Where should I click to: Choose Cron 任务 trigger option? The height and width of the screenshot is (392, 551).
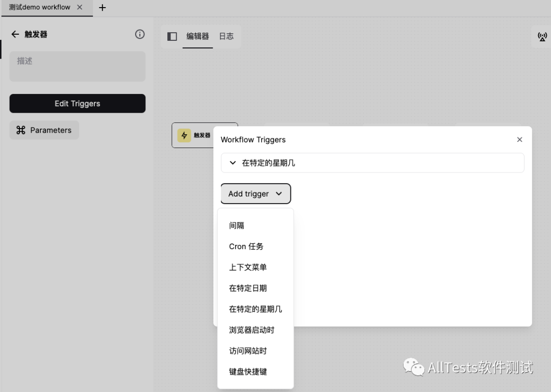[x=246, y=247]
